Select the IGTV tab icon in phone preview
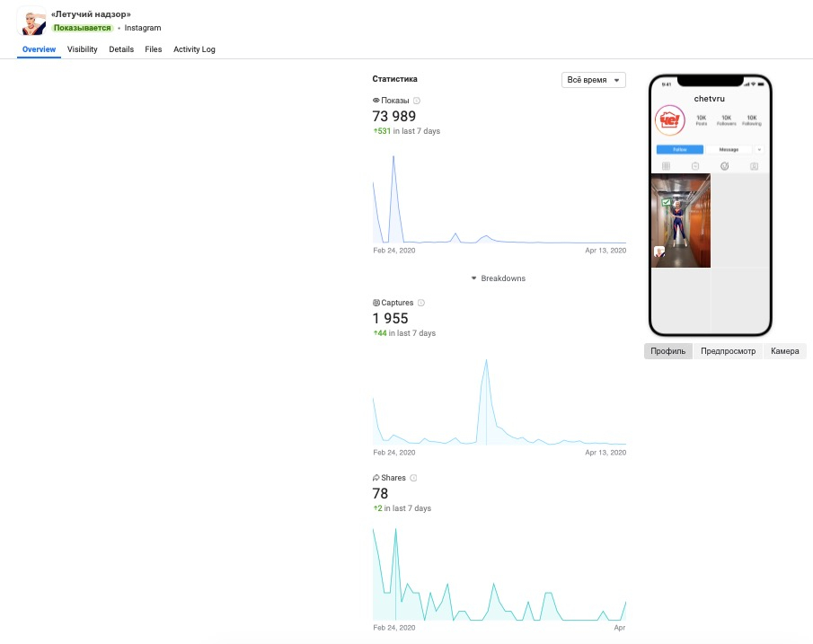The width and height of the screenshot is (813, 644). point(695,166)
